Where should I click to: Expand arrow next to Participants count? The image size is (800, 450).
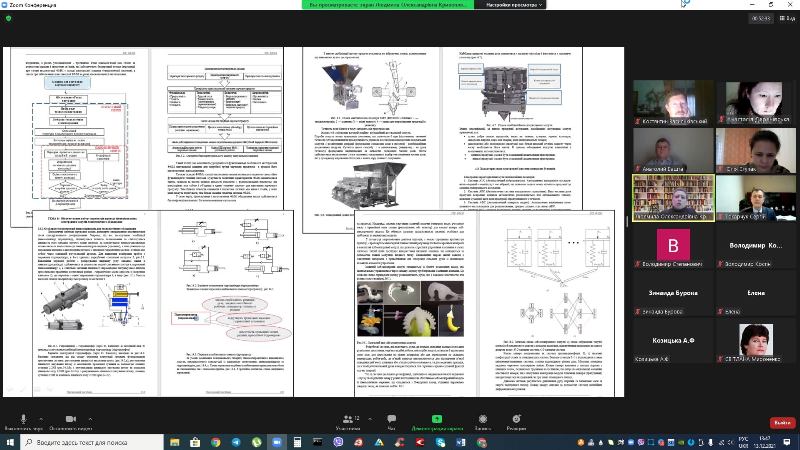click(x=370, y=419)
